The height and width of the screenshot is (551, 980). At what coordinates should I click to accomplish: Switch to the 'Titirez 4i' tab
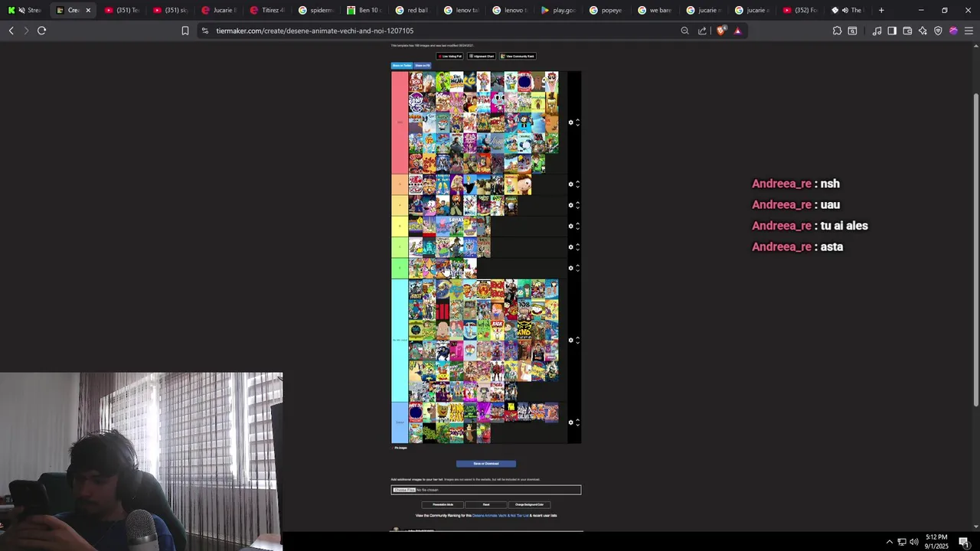click(267, 10)
